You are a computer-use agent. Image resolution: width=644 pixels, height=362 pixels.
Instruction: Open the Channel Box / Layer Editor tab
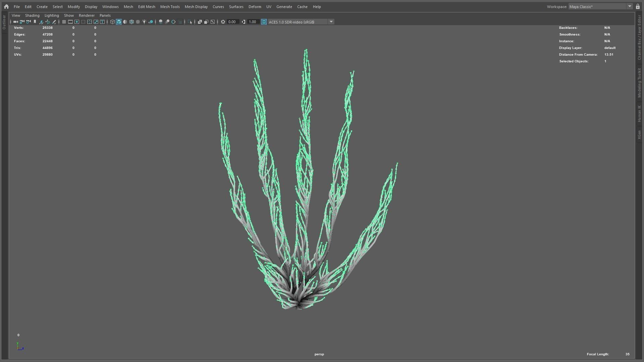639,37
